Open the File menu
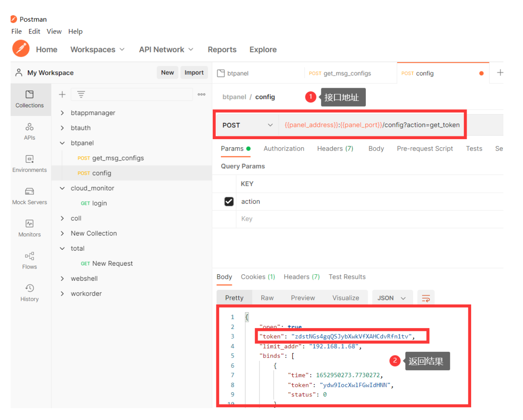The image size is (523, 420). point(16,31)
